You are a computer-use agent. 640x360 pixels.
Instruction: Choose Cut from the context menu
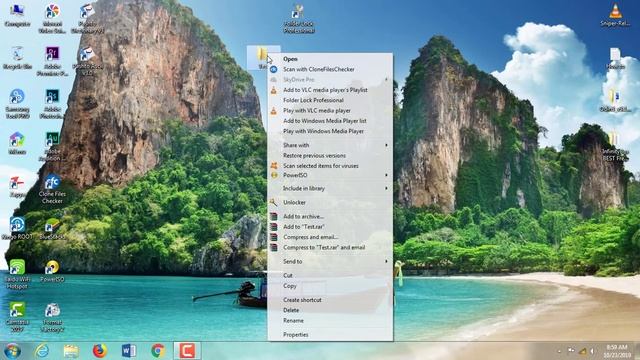tap(330, 276)
